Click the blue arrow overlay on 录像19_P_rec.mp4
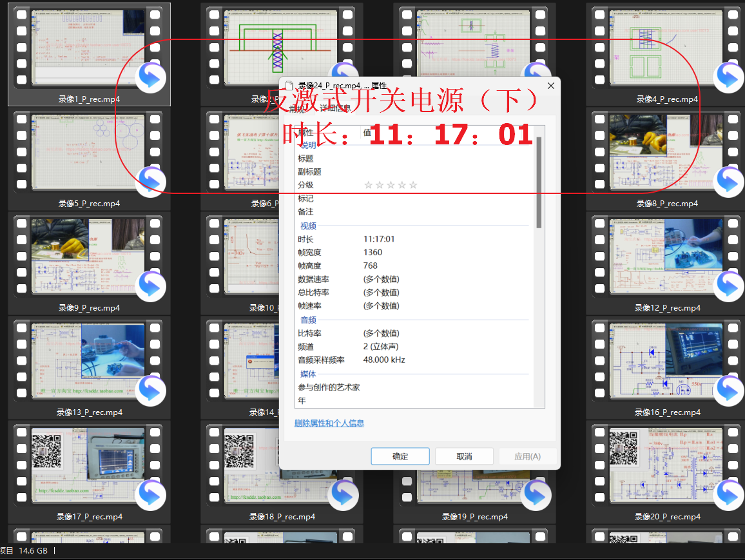The width and height of the screenshot is (745, 560). 536,496
